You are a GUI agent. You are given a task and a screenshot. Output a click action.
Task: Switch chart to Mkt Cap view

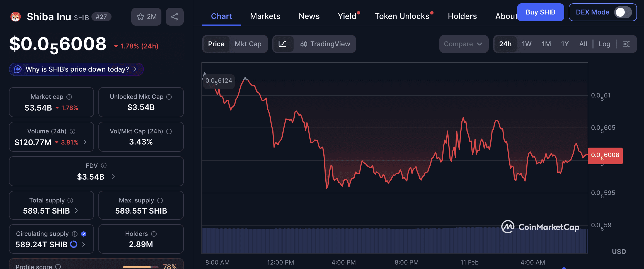pos(248,44)
